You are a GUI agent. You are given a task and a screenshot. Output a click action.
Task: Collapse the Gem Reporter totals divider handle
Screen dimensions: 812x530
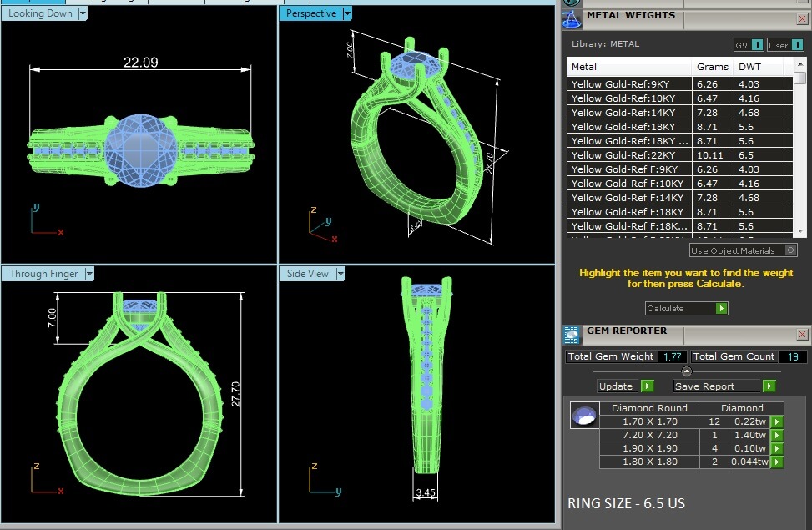pos(687,371)
